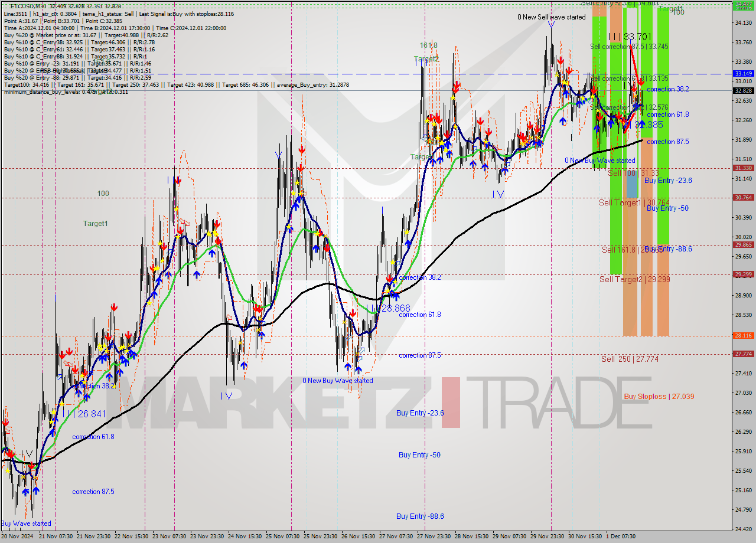This screenshot has width=756, height=543.
Task: Click the 30.390 price axis label
Action: (743, 218)
